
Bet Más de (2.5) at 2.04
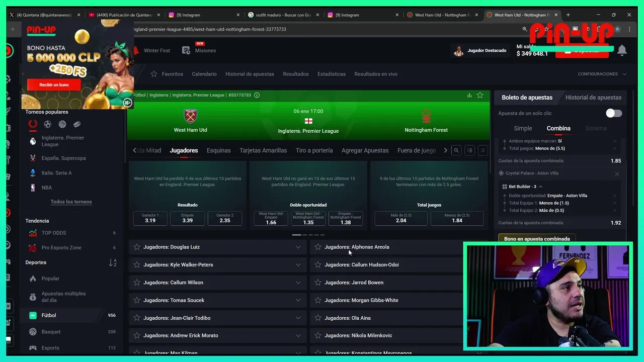click(401, 218)
